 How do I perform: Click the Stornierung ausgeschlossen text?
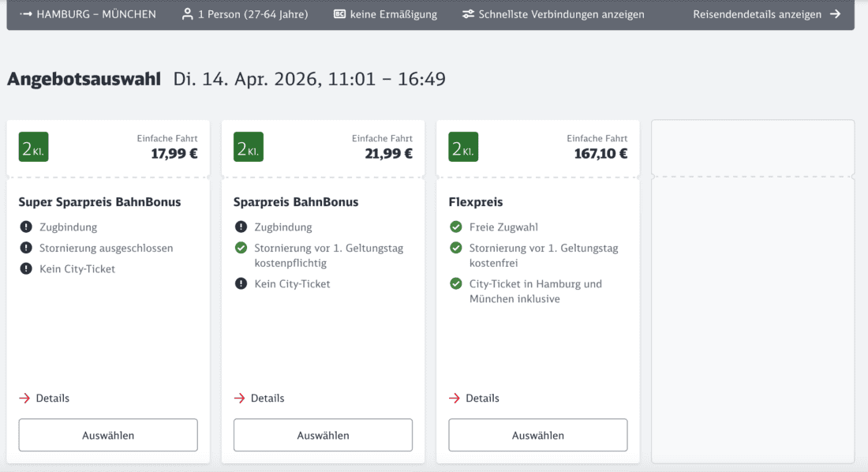(x=107, y=248)
